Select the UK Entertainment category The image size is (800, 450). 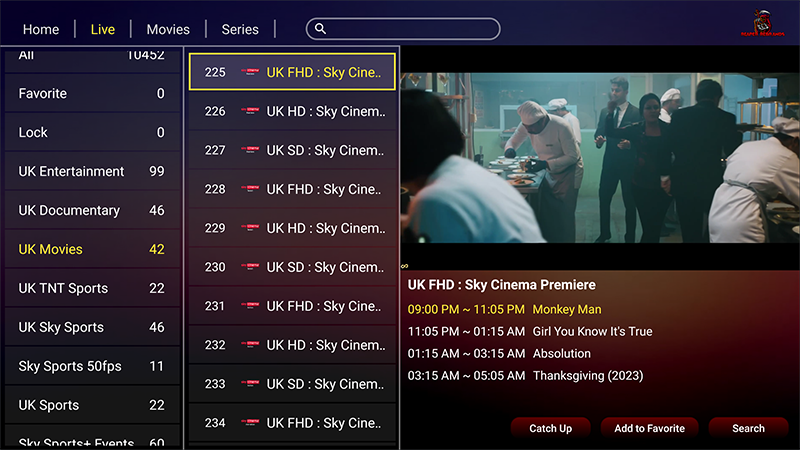tap(91, 171)
